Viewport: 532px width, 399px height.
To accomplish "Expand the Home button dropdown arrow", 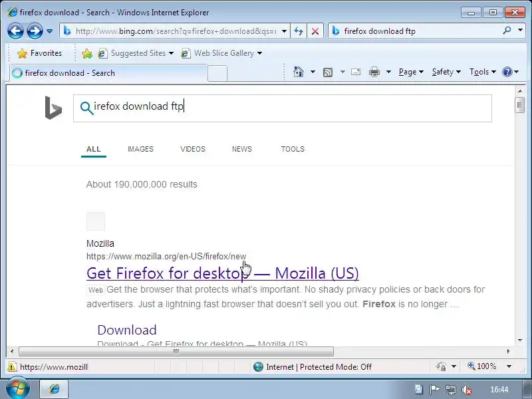I will pos(313,72).
